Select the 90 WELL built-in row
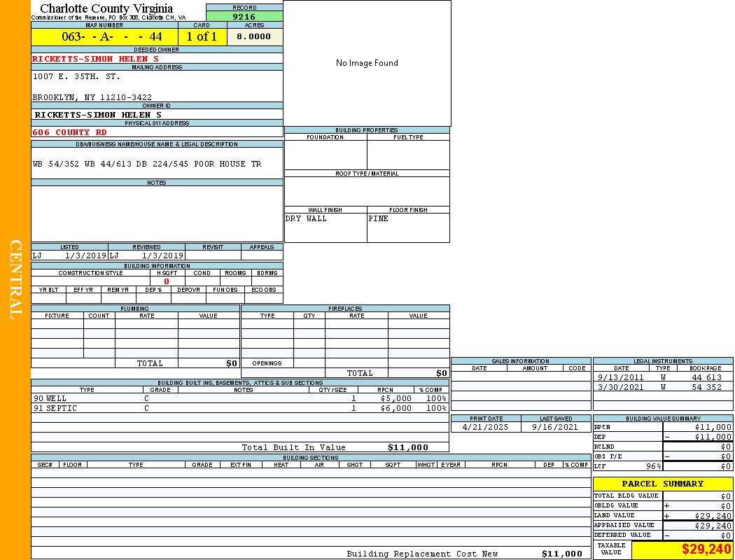 click(x=239, y=398)
